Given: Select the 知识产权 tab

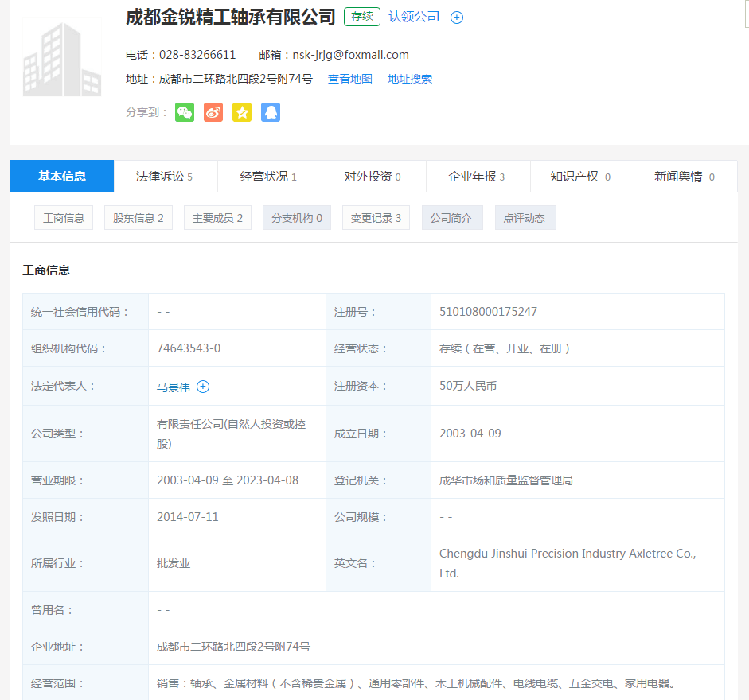Looking at the screenshot, I should (x=581, y=177).
